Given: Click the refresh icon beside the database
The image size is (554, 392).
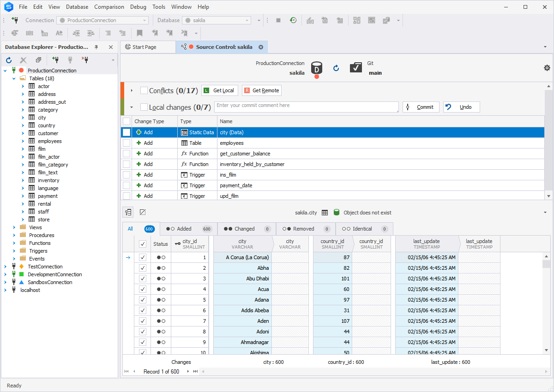Looking at the screenshot, I should (336, 68).
